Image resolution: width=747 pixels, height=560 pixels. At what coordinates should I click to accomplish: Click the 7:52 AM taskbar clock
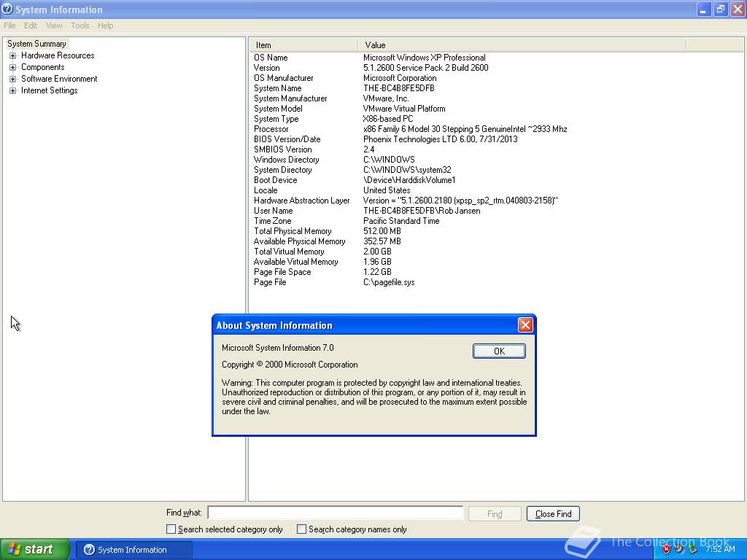[x=720, y=549]
